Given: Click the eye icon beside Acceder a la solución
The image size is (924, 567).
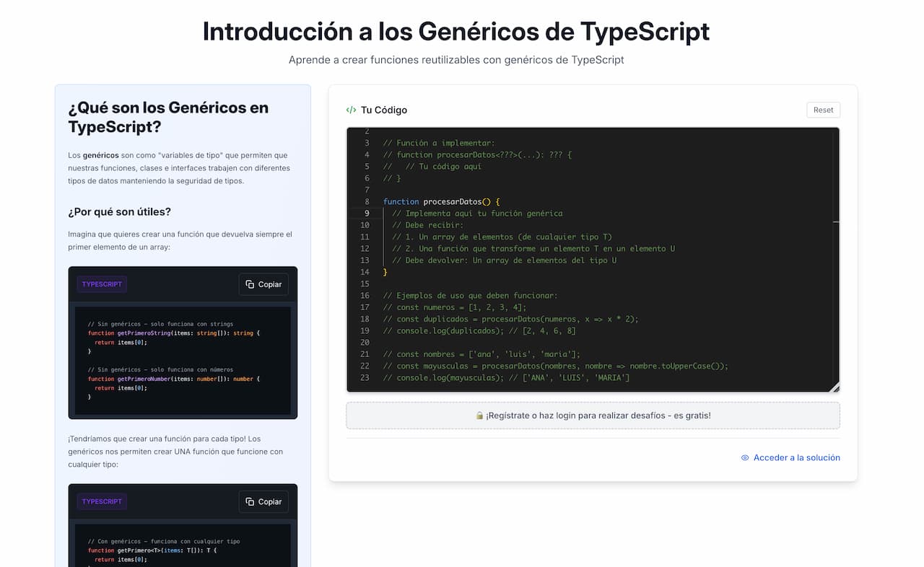Looking at the screenshot, I should click(745, 458).
